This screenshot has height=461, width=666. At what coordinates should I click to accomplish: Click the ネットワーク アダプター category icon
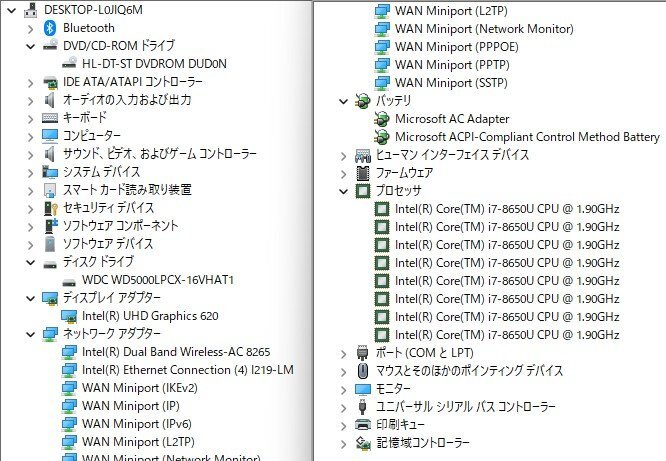(x=50, y=334)
